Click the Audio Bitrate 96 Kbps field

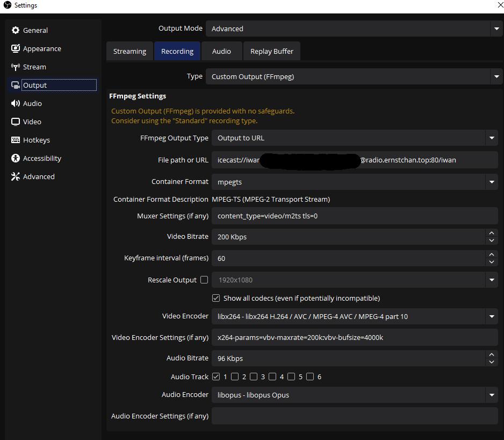(348, 358)
